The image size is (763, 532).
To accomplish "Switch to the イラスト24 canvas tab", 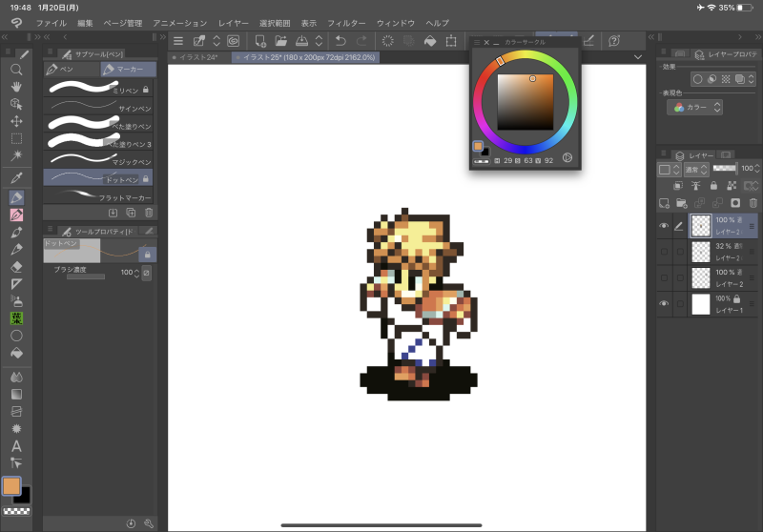I will coord(199,57).
